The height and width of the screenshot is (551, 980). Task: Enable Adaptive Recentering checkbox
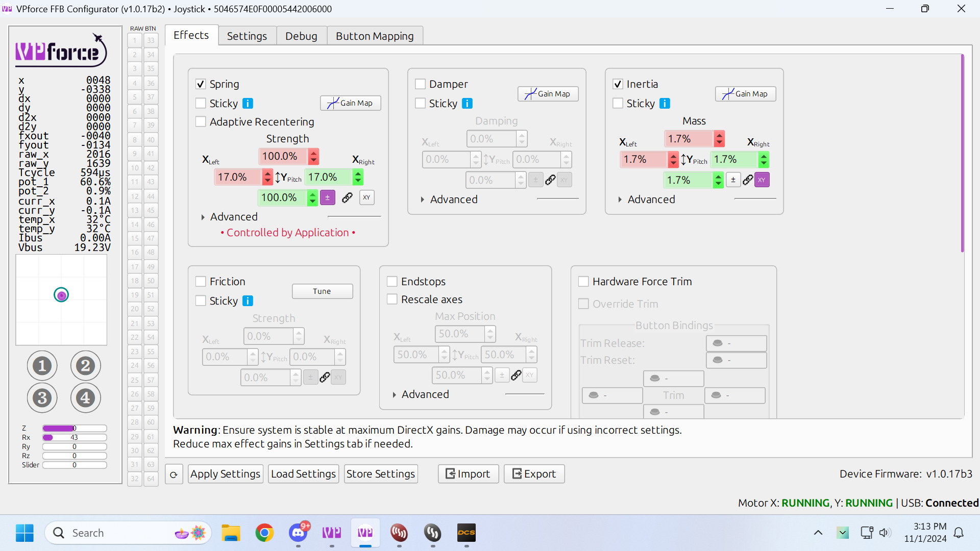point(201,122)
